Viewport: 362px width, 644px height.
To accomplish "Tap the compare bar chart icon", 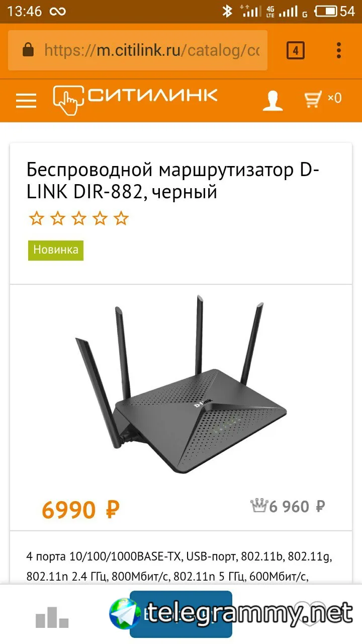I will coord(52,617).
